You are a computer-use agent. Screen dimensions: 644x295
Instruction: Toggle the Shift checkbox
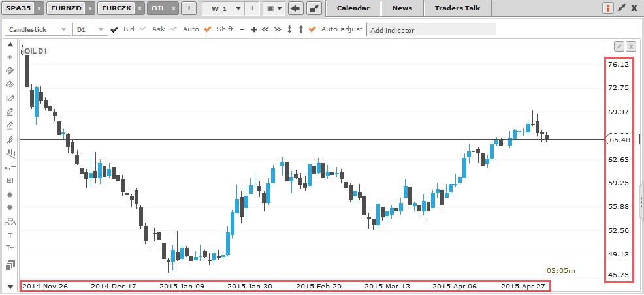(208, 29)
